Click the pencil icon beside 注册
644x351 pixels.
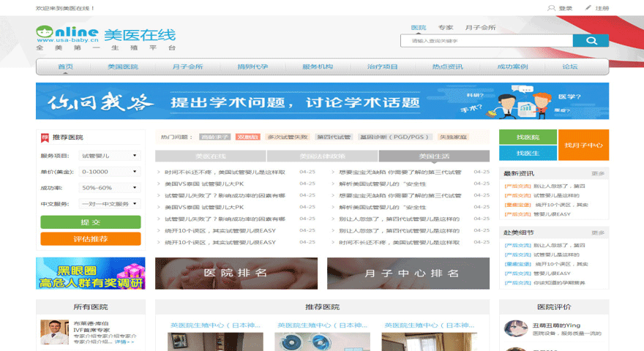(588, 8)
